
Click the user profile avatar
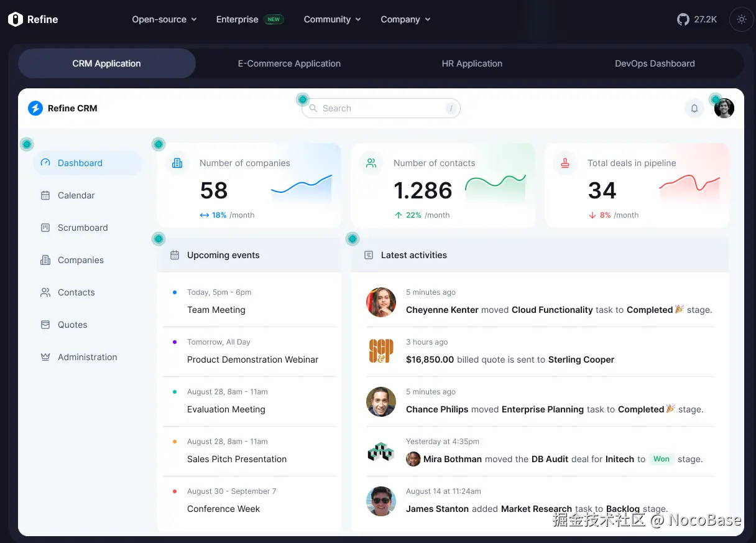(724, 108)
